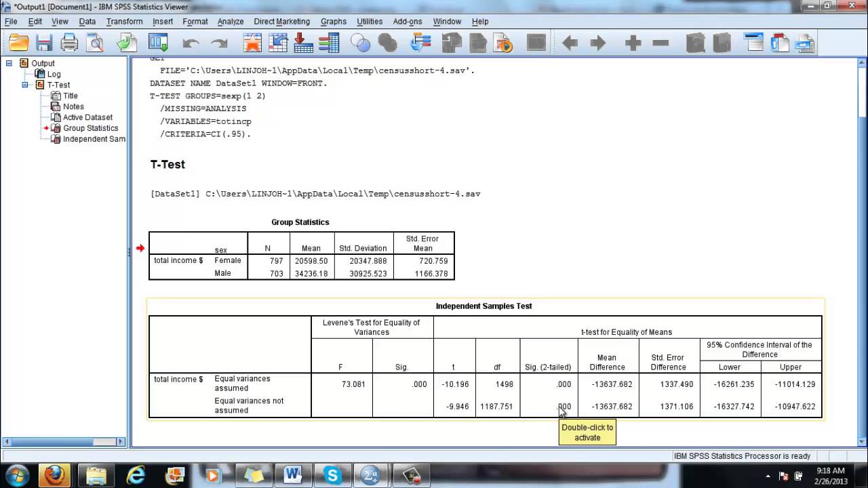Screen dimensions: 868x488
Task: Open Print Preview with magnifier page icon
Action: point(96,43)
